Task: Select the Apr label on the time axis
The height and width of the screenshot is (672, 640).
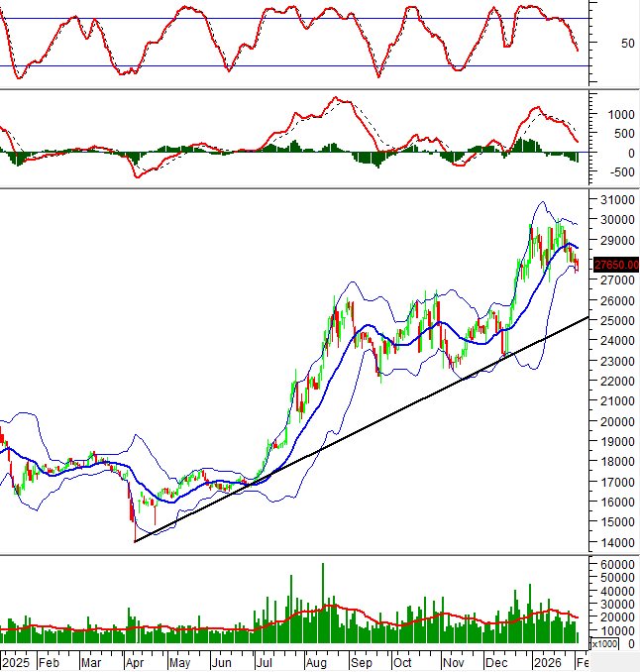Action: tap(136, 661)
